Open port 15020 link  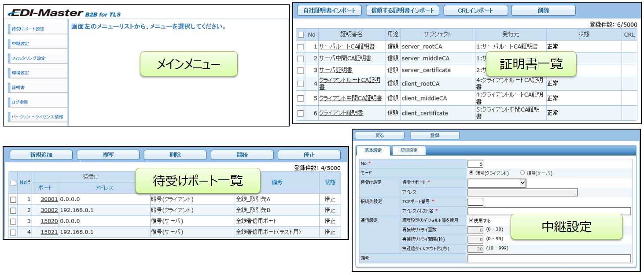[49, 221]
